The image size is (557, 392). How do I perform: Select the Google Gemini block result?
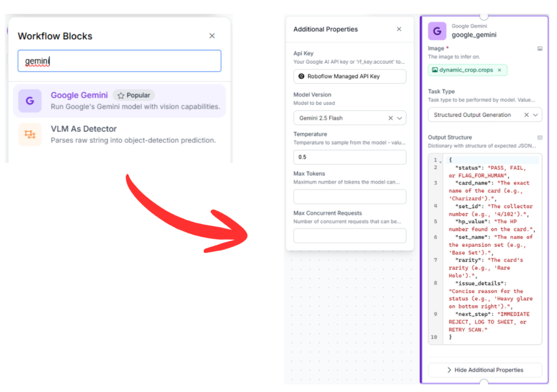120,101
